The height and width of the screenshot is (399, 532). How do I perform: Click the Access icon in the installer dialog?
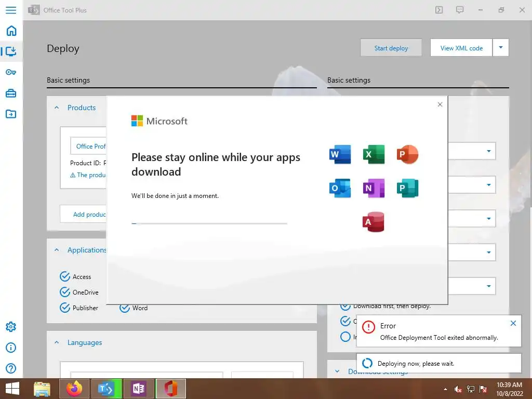click(x=373, y=222)
